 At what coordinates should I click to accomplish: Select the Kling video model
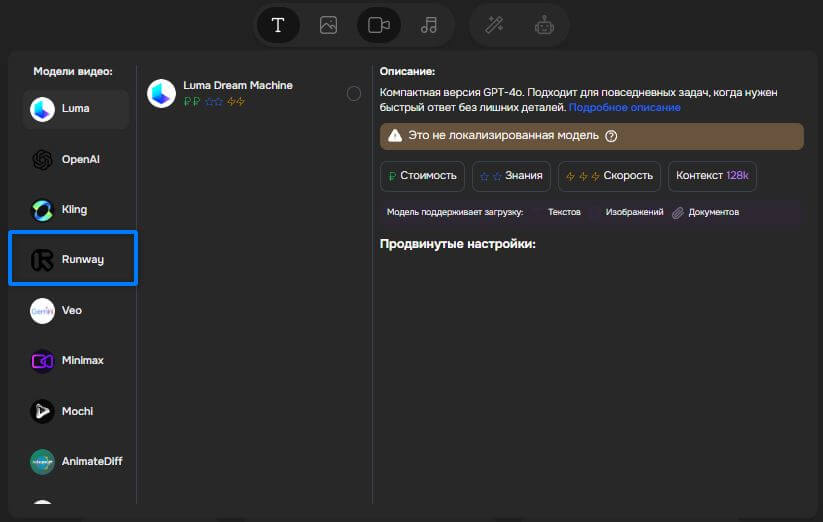tap(75, 210)
